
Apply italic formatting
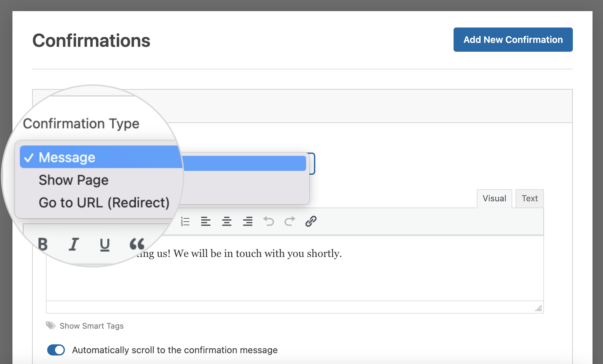[x=74, y=244]
